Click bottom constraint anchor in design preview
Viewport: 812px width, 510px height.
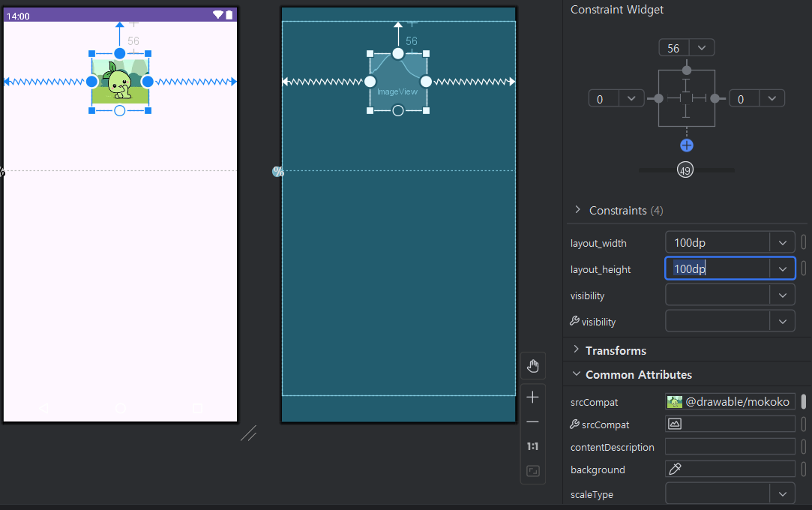pyautogui.click(x=120, y=110)
